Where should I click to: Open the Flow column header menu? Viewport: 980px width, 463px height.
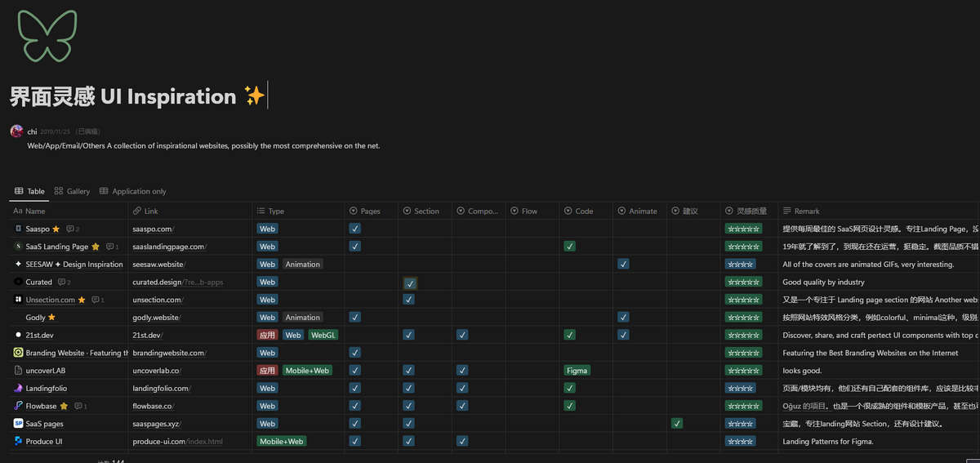coord(532,211)
